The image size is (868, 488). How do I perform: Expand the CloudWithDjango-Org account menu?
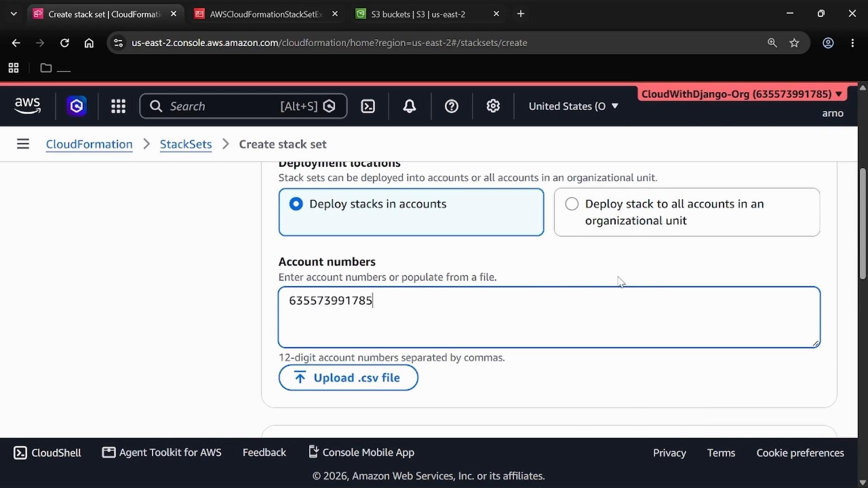[742, 94]
